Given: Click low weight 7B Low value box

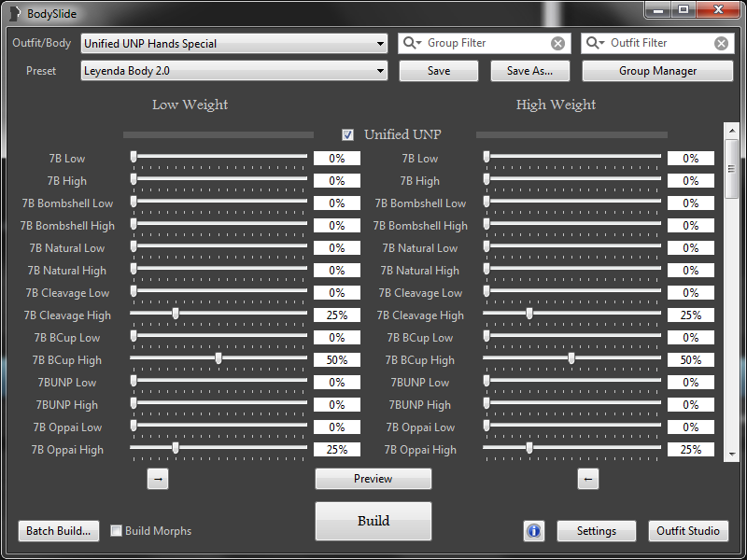Looking at the screenshot, I should 337,159.
